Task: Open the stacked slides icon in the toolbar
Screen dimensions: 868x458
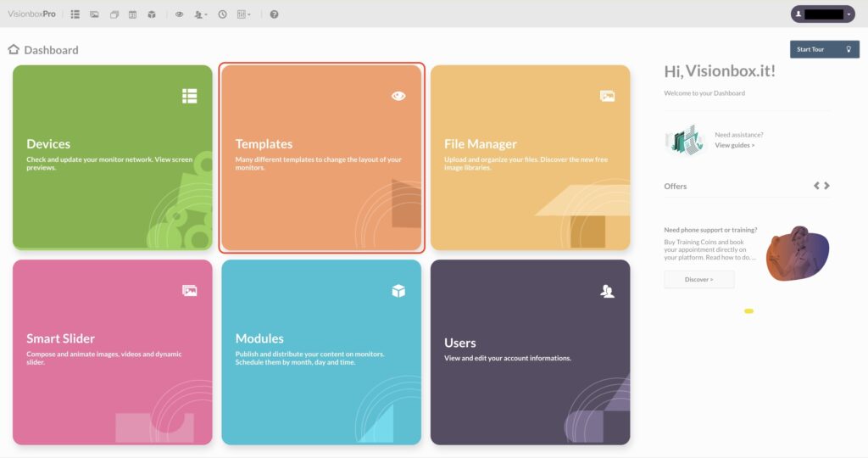Action: (114, 14)
